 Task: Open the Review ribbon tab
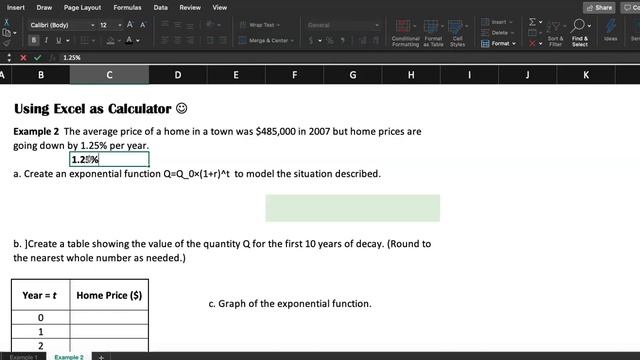pyautogui.click(x=190, y=7)
